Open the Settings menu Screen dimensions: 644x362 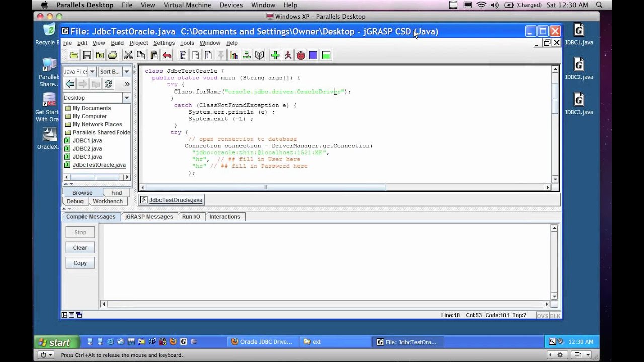coord(164,43)
